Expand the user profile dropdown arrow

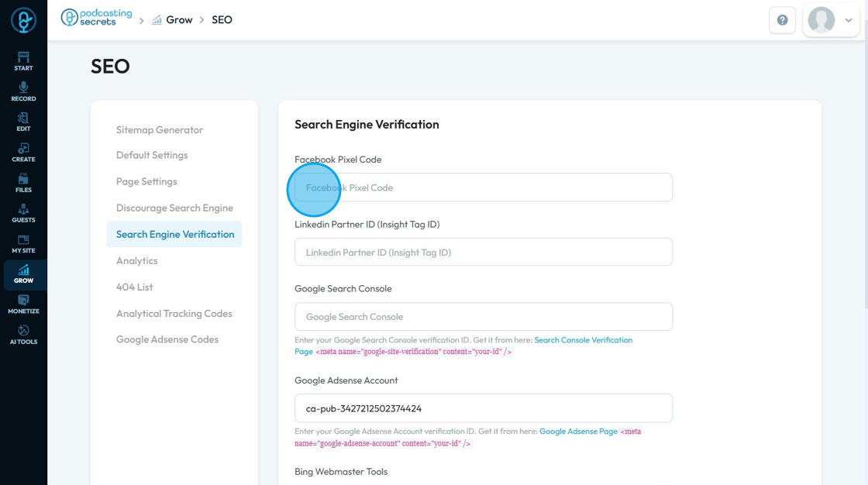[x=849, y=20]
